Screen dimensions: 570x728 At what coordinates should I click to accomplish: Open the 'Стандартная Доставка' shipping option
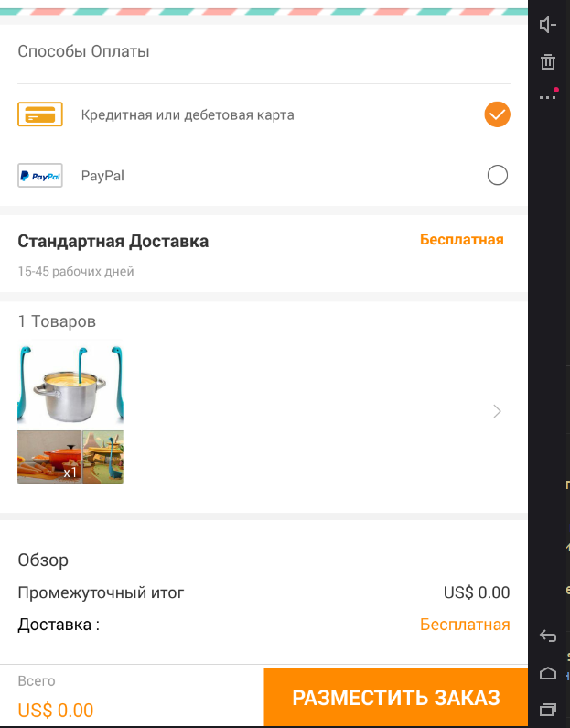click(113, 242)
